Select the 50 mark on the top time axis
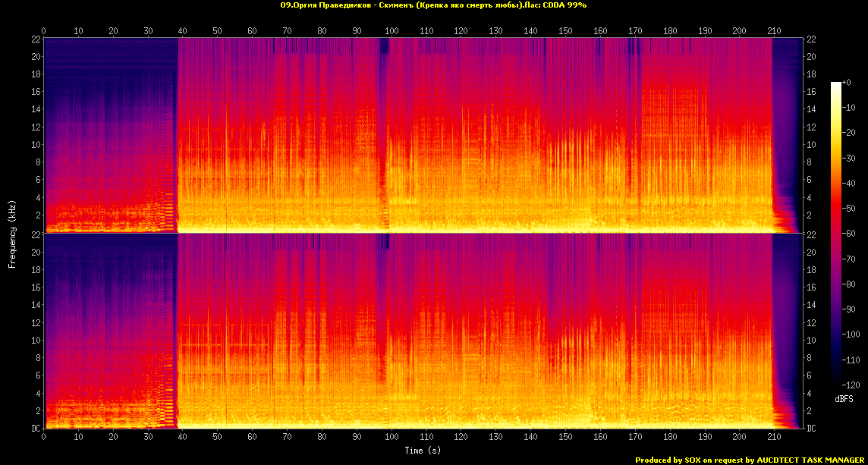The image size is (868, 465). click(218, 31)
